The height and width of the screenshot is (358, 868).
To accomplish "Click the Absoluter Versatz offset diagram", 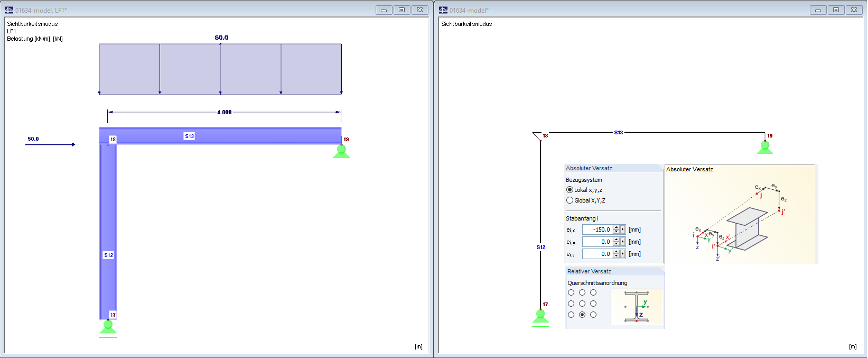I will click(x=740, y=214).
